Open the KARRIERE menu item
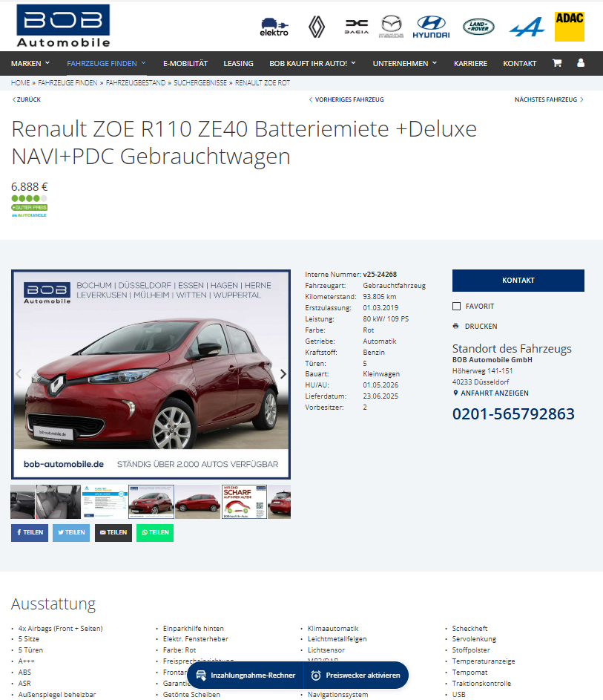The image size is (603, 700). (470, 63)
